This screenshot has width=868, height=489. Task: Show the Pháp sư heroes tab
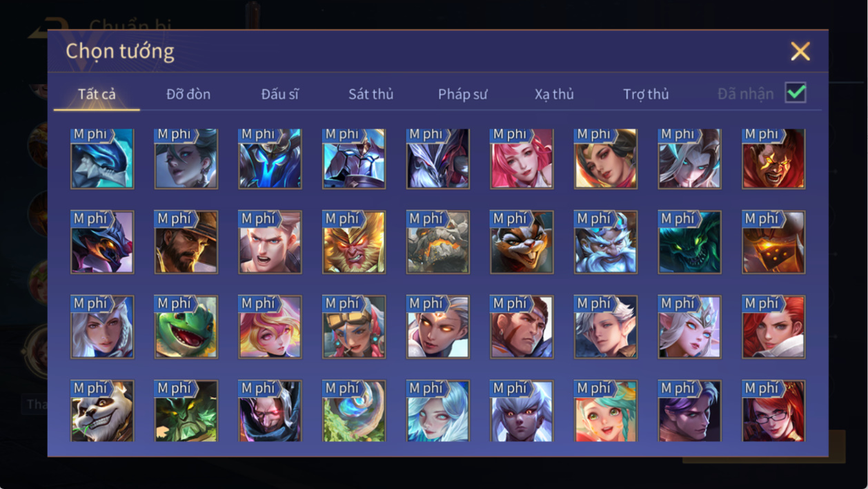click(462, 94)
